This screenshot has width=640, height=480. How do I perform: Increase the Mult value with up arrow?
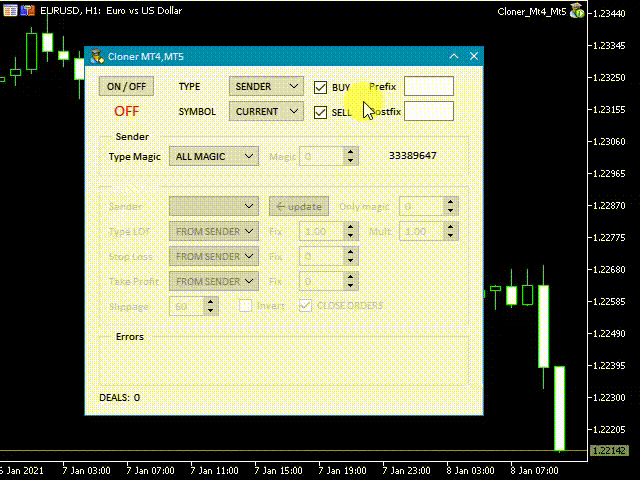point(450,227)
